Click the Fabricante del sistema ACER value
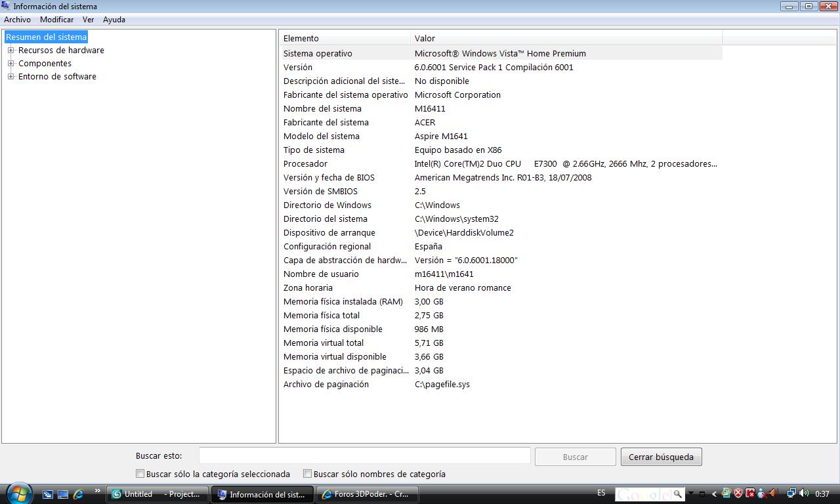Image resolution: width=840 pixels, height=504 pixels. [425, 122]
